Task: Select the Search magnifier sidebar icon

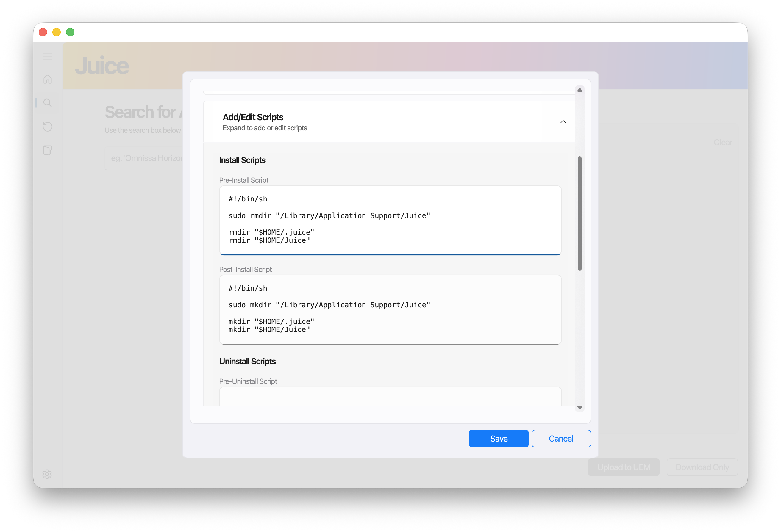Action: (x=47, y=103)
